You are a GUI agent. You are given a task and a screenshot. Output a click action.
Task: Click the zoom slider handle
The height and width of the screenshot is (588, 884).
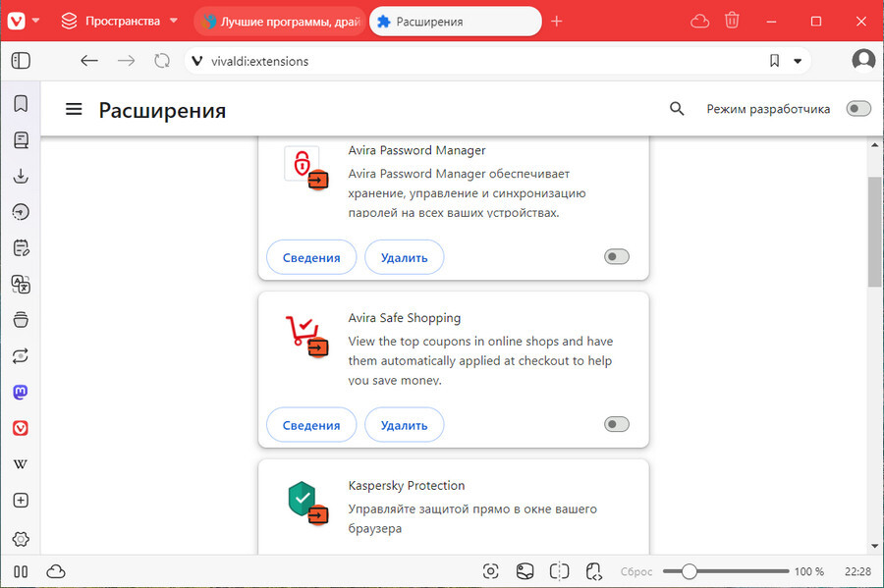(x=689, y=571)
